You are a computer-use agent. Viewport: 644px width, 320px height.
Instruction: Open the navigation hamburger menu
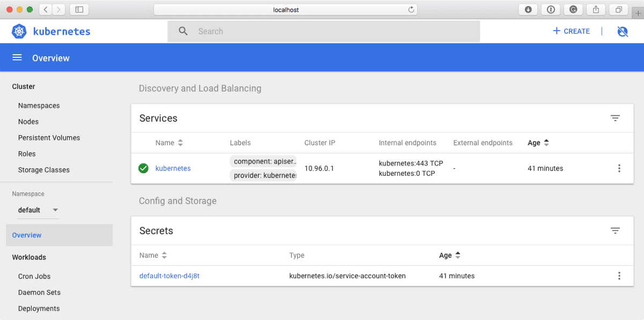point(17,57)
